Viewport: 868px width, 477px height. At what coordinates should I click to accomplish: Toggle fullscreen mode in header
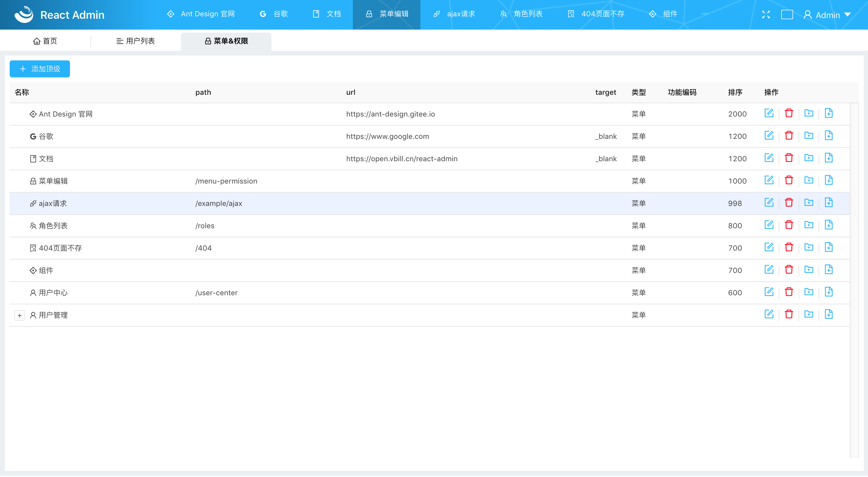coord(765,14)
